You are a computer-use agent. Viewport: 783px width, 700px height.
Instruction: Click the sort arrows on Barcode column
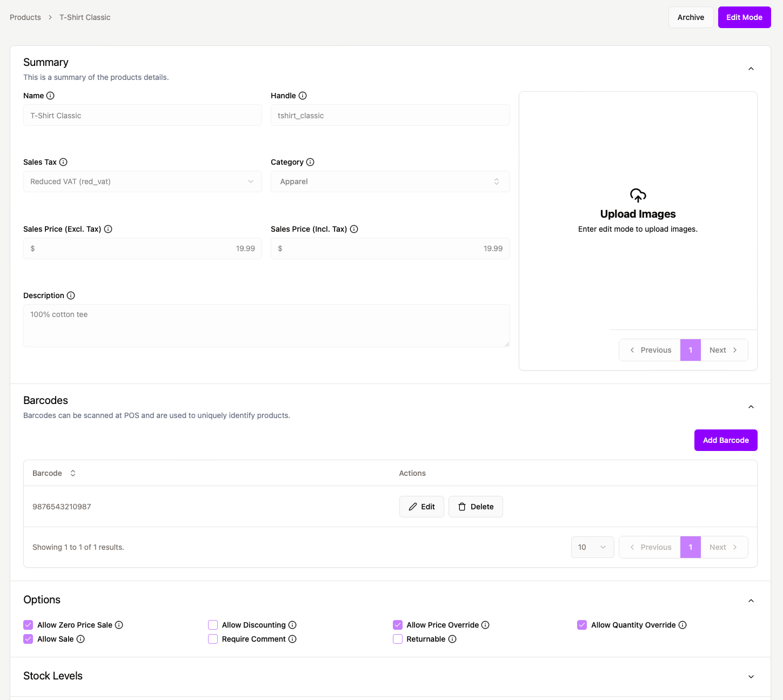click(73, 473)
